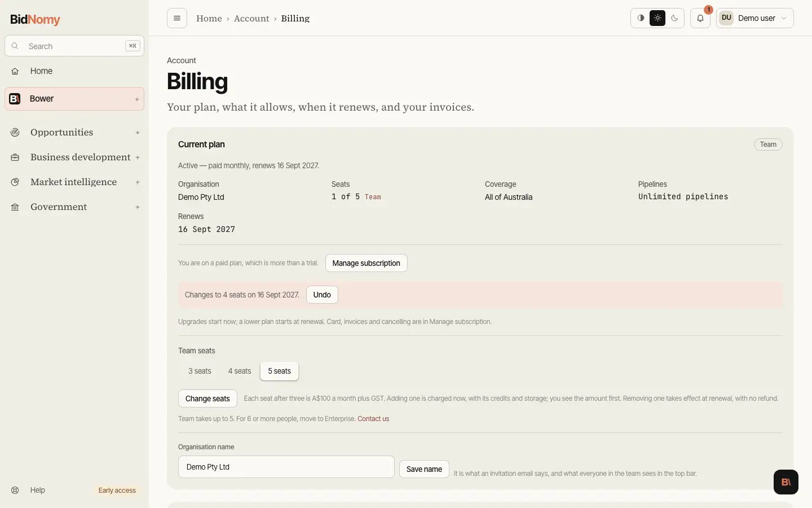The width and height of the screenshot is (812, 508).
Task: Follow the Contact us link
Action: [373, 419]
